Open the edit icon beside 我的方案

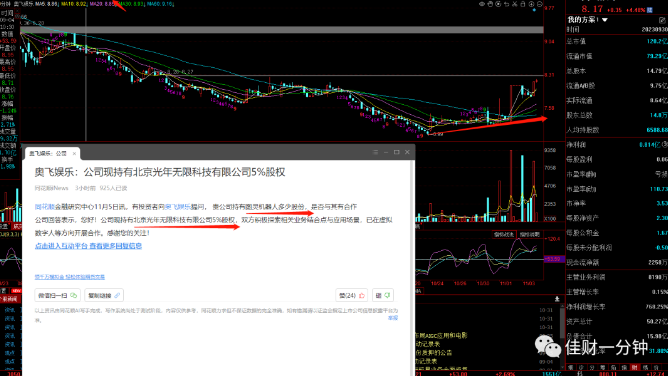(x=662, y=20)
